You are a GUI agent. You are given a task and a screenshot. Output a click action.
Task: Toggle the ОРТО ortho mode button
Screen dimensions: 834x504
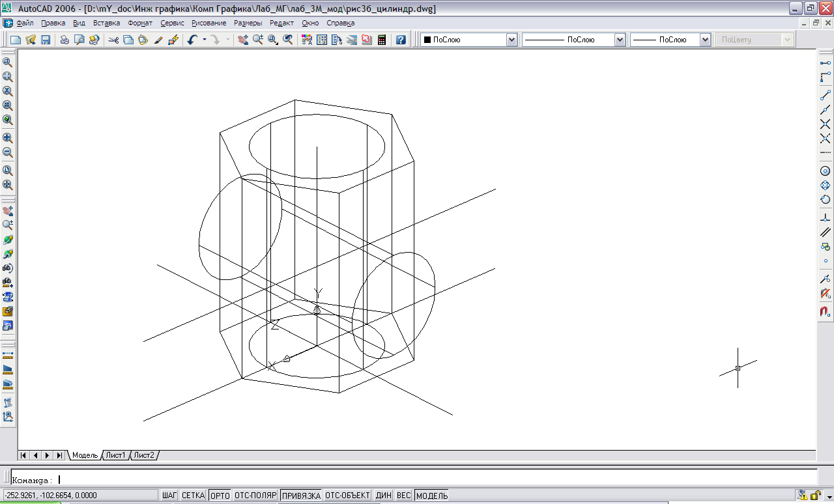click(x=220, y=496)
